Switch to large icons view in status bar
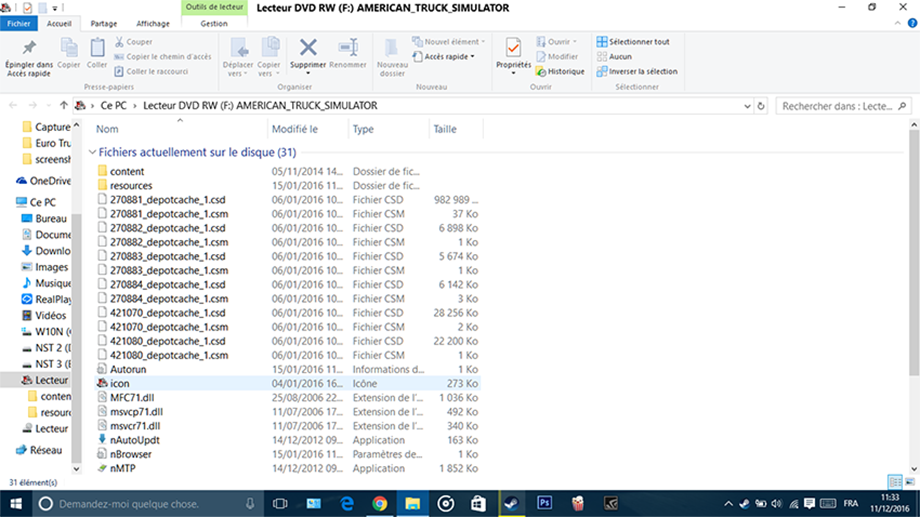 pos(910,482)
